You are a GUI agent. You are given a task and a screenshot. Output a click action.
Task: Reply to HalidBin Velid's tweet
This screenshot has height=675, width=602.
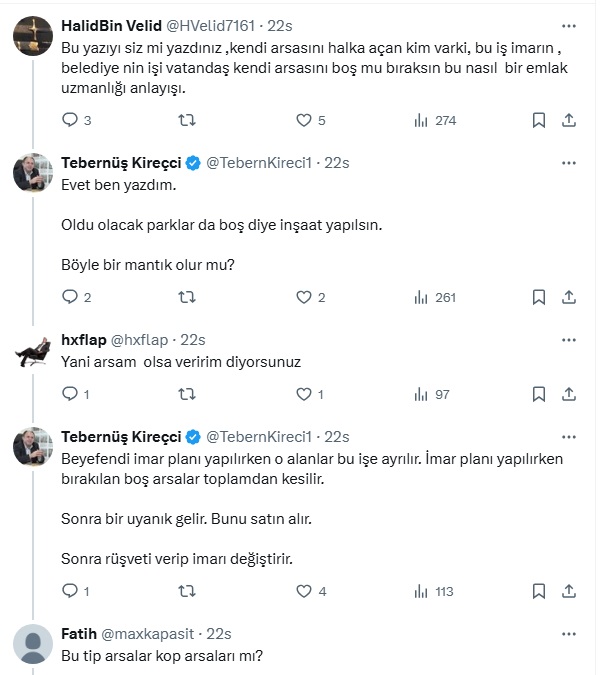tap(70, 120)
